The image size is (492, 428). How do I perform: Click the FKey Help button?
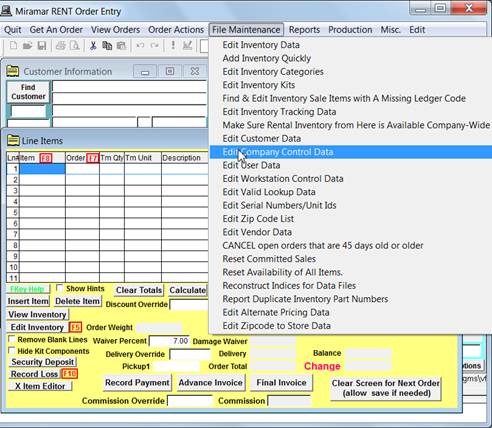pos(28,289)
